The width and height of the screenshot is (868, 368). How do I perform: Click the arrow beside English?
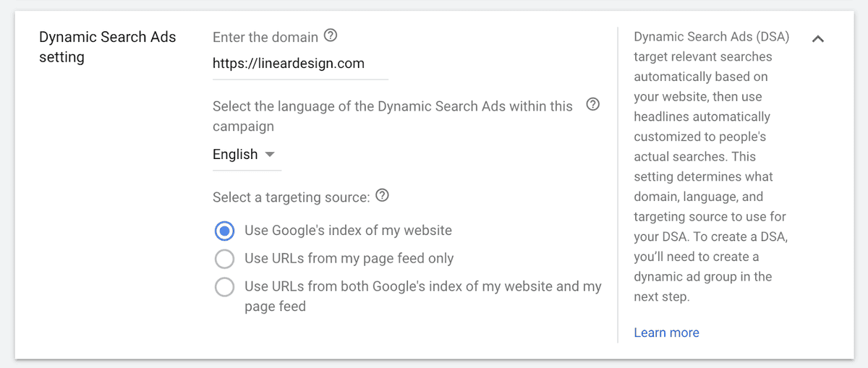(x=270, y=155)
